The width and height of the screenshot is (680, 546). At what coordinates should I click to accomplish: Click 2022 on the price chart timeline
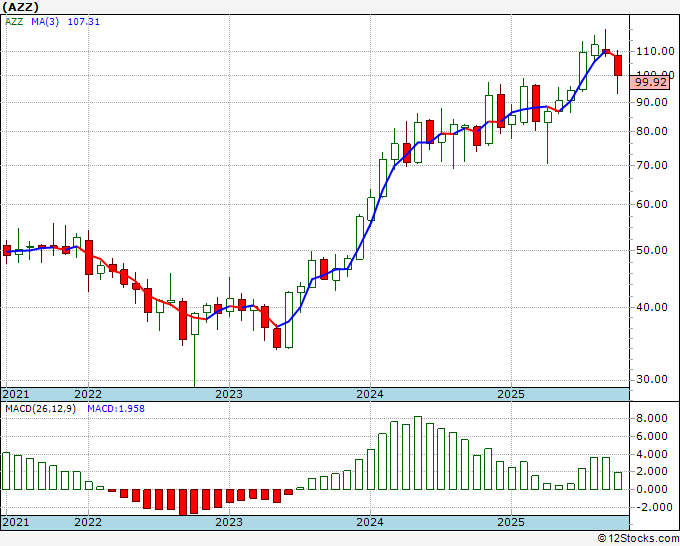(x=88, y=394)
